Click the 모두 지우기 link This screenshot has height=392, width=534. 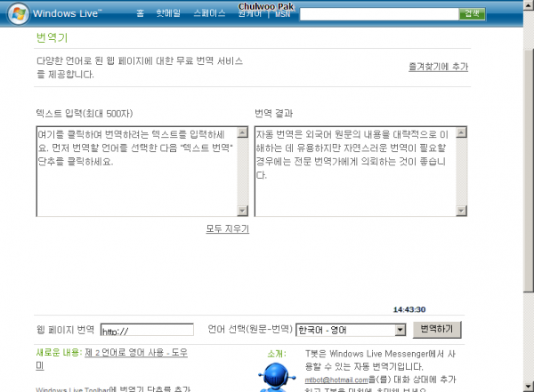click(228, 228)
